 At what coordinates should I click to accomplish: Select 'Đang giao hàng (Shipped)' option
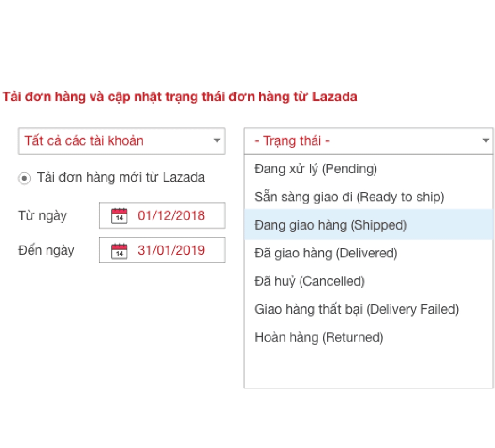[331, 225]
